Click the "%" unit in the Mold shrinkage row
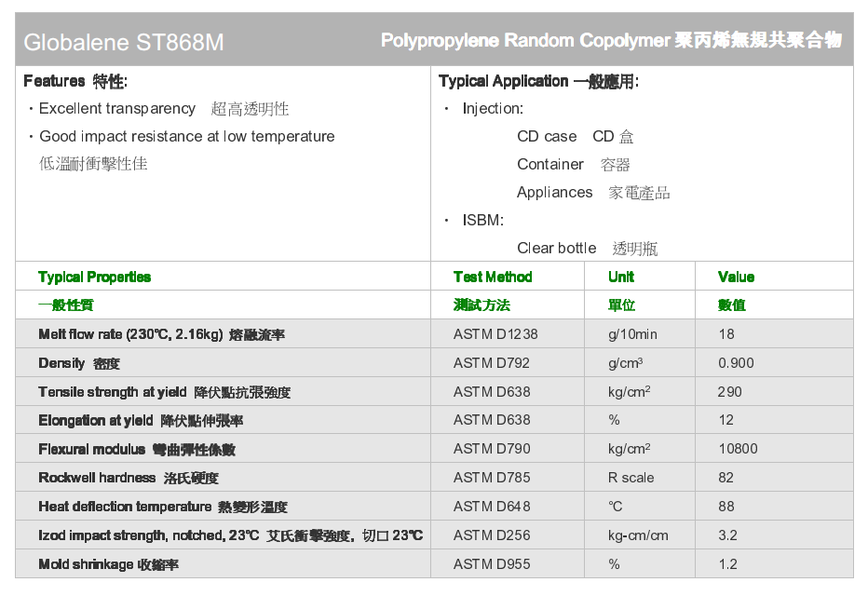868x596 pixels. [x=614, y=564]
